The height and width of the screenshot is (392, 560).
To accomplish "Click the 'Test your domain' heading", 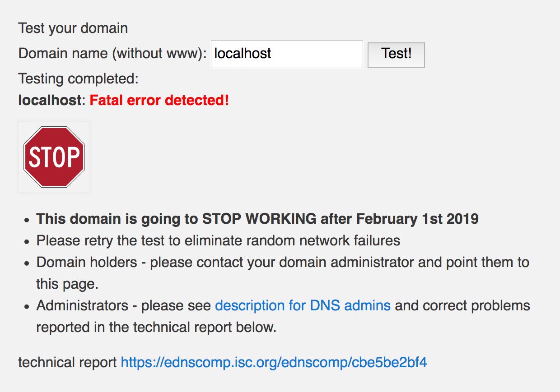I will click(x=73, y=28).
